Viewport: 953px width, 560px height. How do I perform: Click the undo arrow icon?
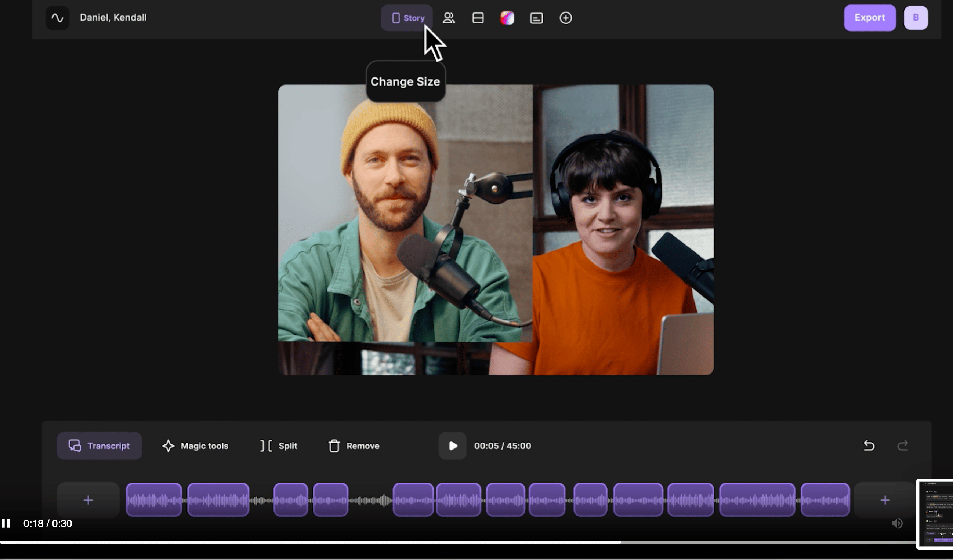pos(869,446)
